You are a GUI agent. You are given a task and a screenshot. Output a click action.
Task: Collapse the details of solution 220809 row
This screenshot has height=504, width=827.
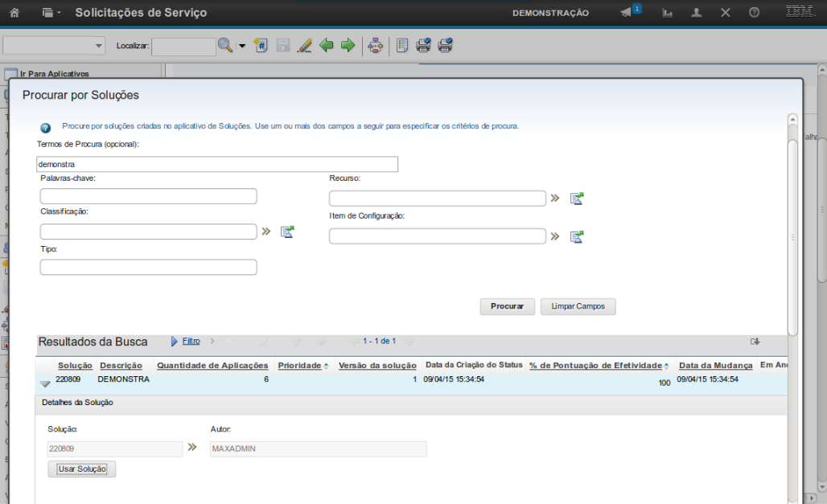tap(45, 383)
